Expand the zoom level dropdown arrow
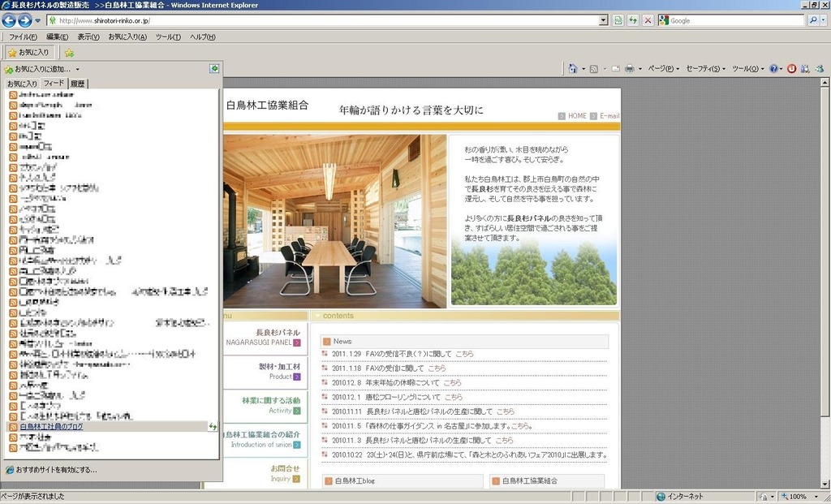Viewport: 831px width, 504px height. 816,497
